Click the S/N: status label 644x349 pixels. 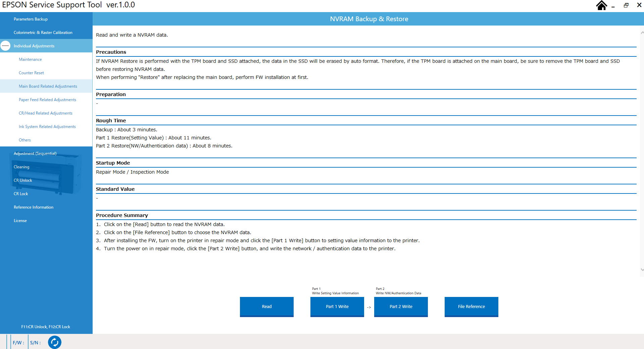click(x=36, y=343)
